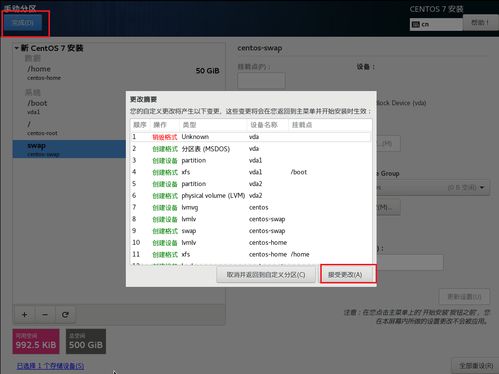Open the selected storage devices link
This screenshot has height=374, width=499.
(50, 366)
